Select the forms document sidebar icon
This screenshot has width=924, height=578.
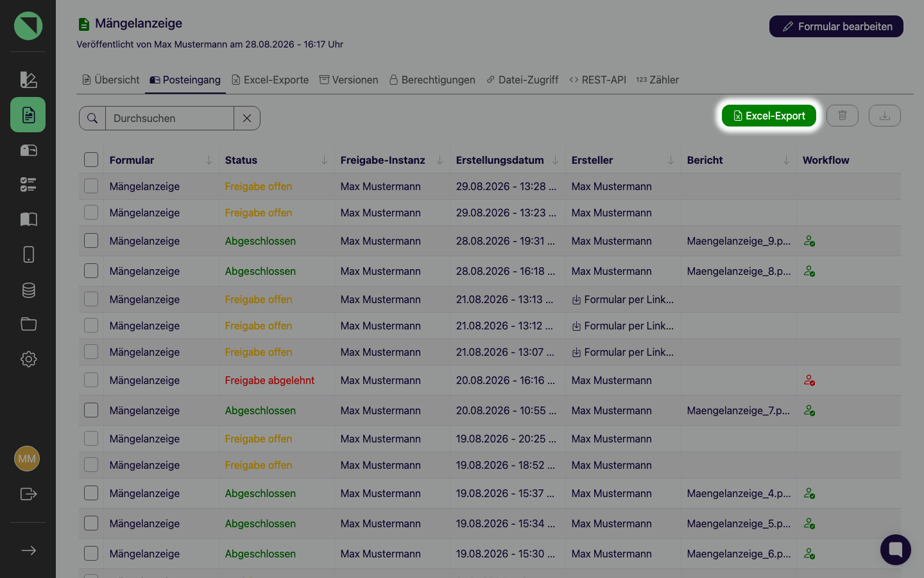[x=28, y=115]
